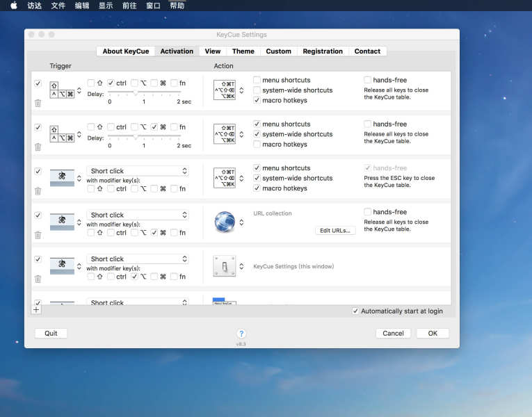
Task: Click the Edit URLs... button
Action: coord(335,231)
